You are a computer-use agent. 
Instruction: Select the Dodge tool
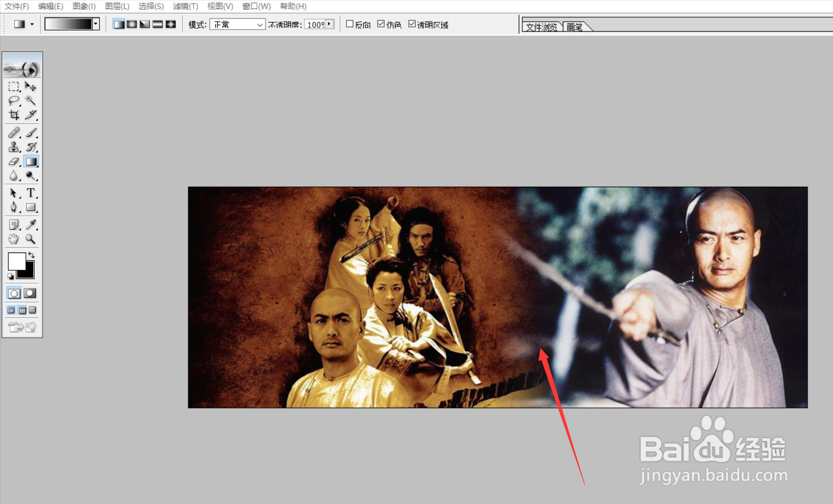tap(31, 176)
